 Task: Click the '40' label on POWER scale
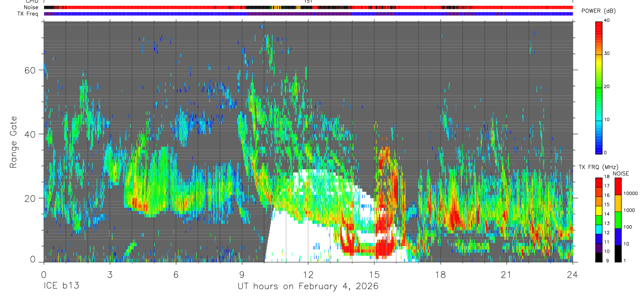(607, 20)
